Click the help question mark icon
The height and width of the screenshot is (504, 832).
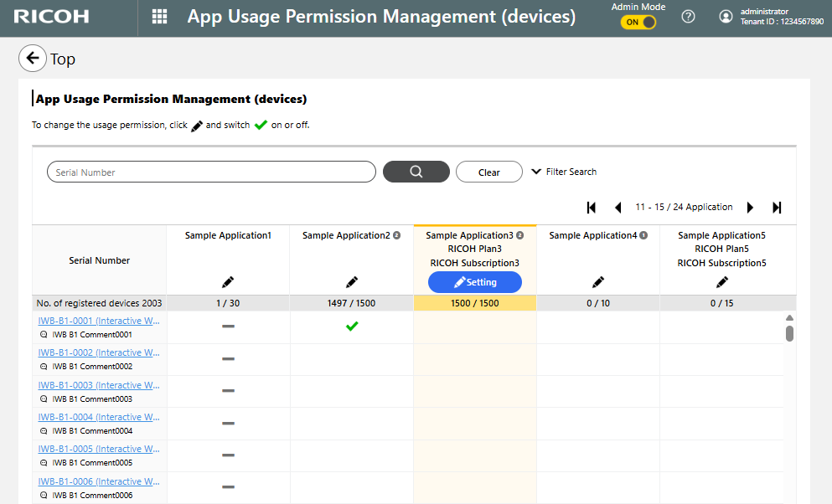click(x=688, y=17)
